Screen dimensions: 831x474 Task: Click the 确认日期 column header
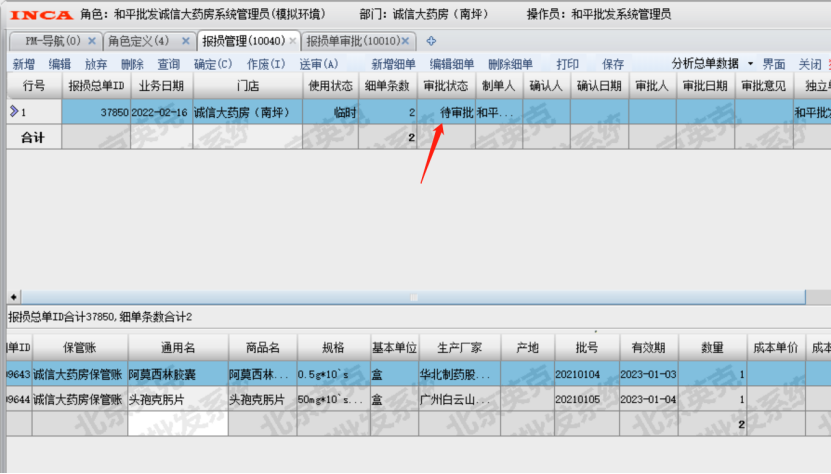[599, 86]
